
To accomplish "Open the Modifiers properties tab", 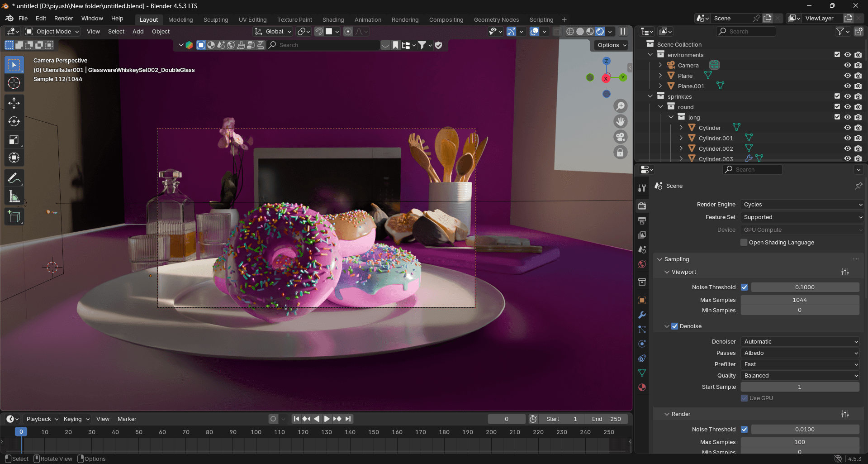I will tap(642, 315).
